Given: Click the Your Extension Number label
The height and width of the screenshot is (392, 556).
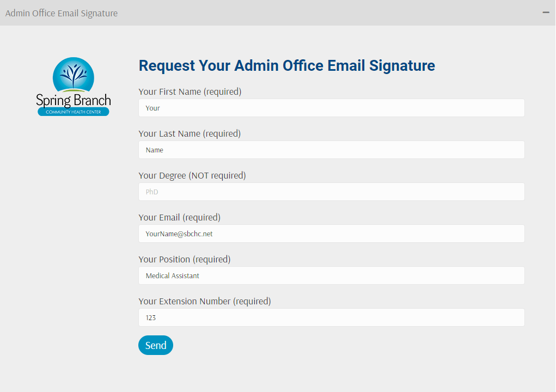Looking at the screenshot, I should coord(204,301).
